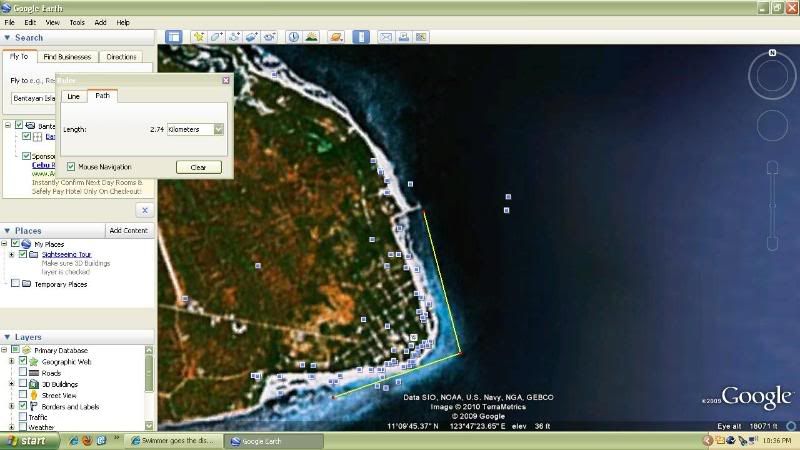Screen dimensions: 800x450
Task: Click the Record a Tour toolbar icon
Action: [x=269, y=37]
